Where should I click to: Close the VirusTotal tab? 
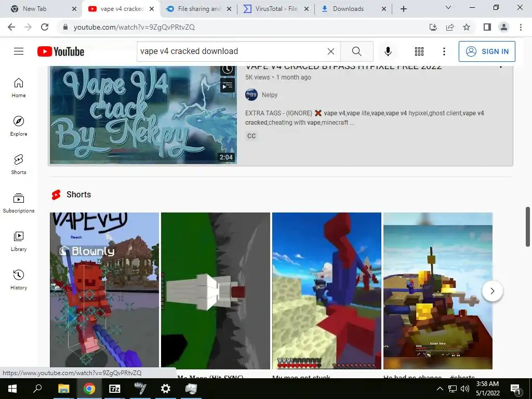[x=307, y=9]
